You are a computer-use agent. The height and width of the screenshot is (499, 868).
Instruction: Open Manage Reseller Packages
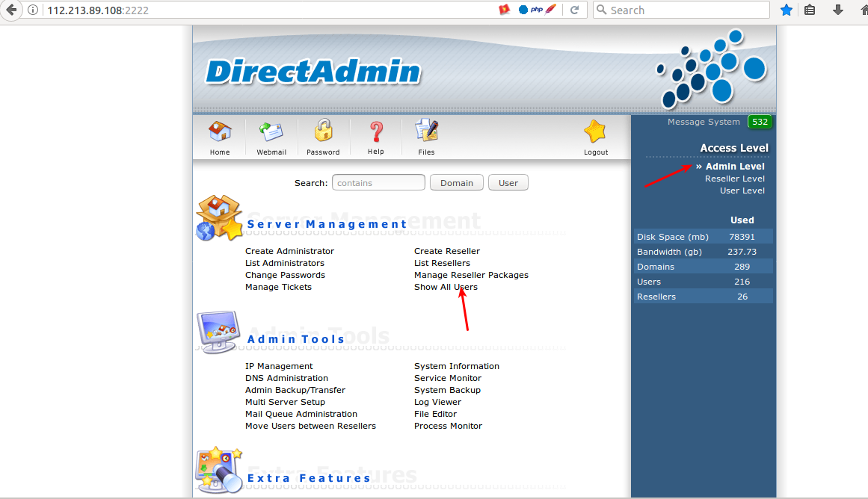(471, 275)
